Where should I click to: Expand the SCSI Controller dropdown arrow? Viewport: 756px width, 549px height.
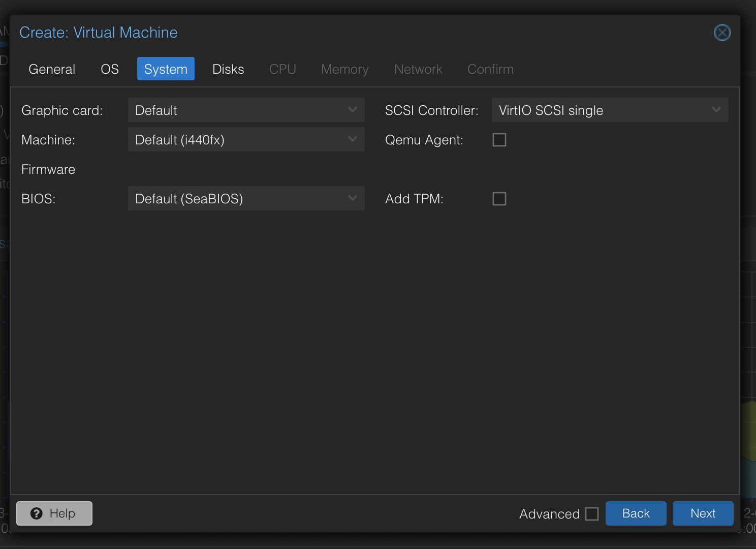(x=716, y=110)
